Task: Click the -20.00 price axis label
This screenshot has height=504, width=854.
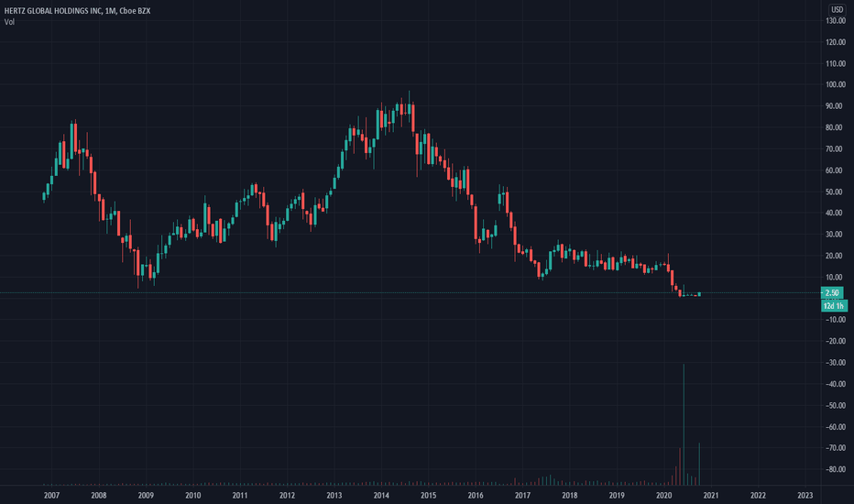Action: (836, 341)
